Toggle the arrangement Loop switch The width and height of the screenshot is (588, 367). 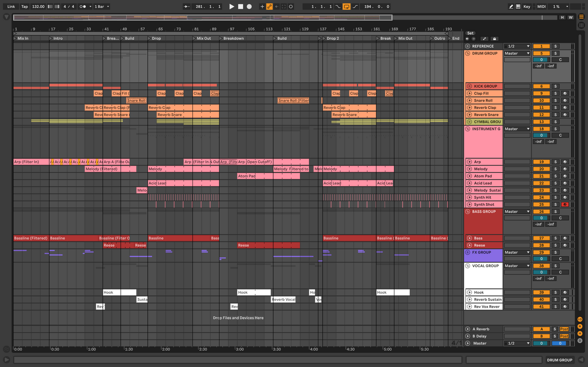click(x=346, y=7)
